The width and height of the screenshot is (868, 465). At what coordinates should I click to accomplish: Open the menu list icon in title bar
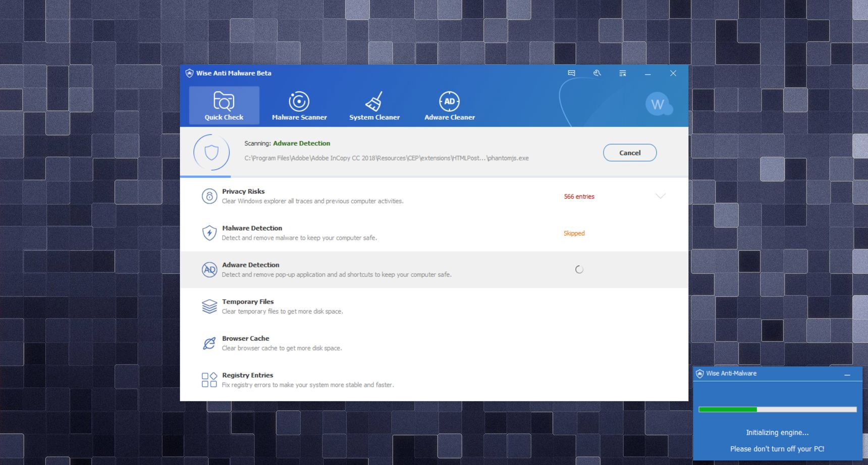click(623, 73)
